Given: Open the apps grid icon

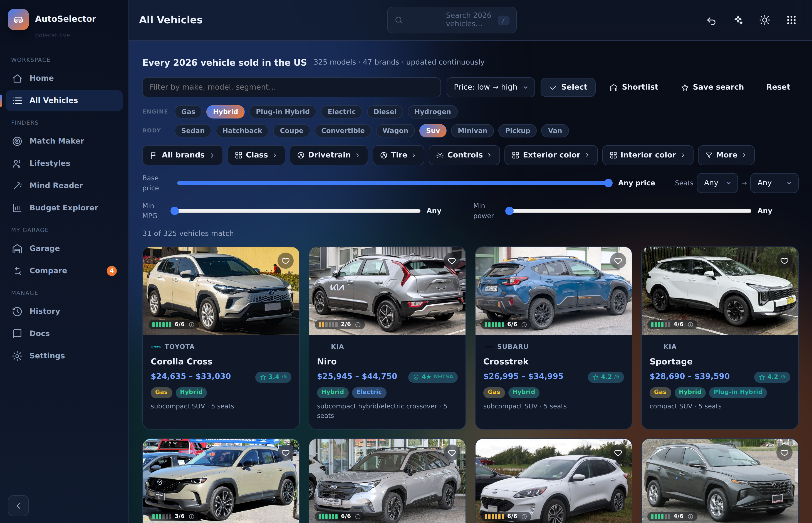Looking at the screenshot, I should [791, 20].
